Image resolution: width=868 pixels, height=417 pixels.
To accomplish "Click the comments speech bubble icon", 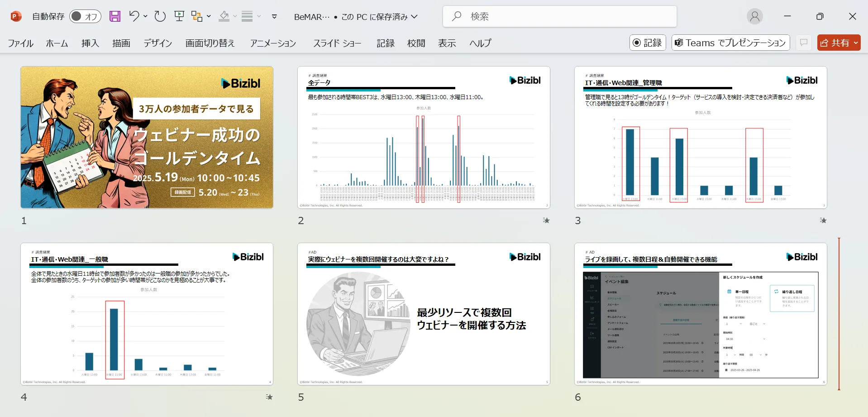I will pos(804,43).
